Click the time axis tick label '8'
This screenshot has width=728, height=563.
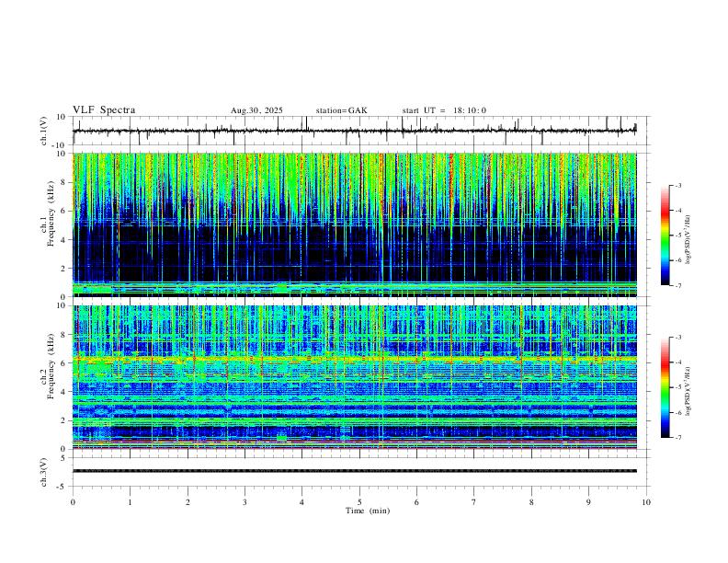pos(531,502)
